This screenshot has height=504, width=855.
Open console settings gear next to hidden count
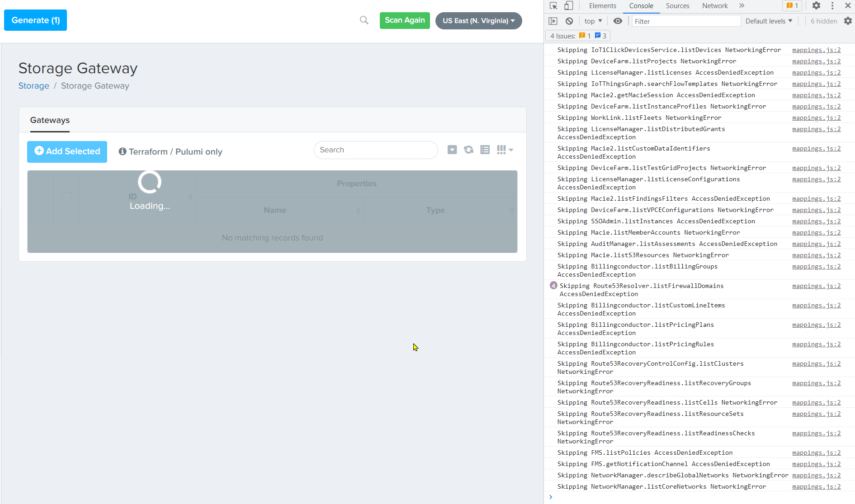[848, 21]
